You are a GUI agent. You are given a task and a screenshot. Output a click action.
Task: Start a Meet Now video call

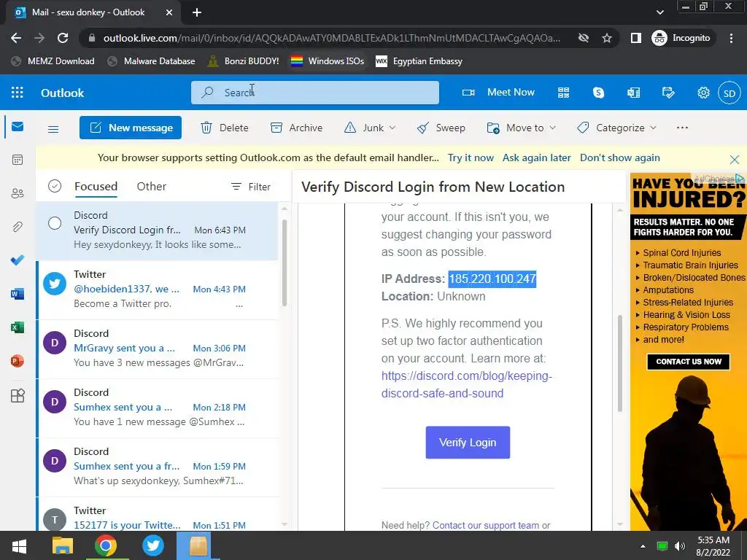[x=498, y=93]
